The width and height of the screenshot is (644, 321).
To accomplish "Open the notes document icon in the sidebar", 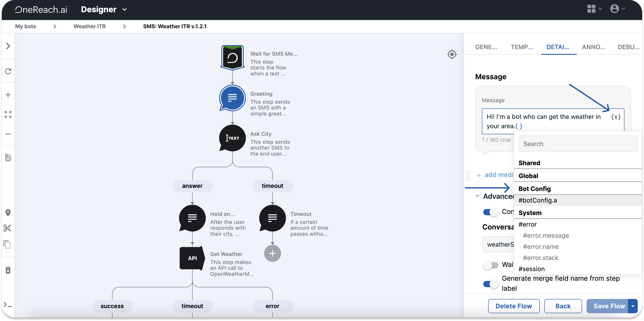I will 8,158.
